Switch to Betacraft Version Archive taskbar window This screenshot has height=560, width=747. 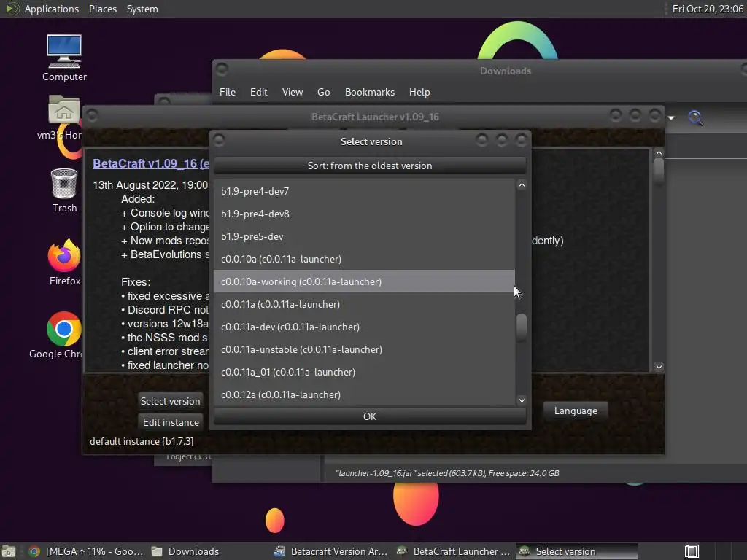tap(332, 551)
